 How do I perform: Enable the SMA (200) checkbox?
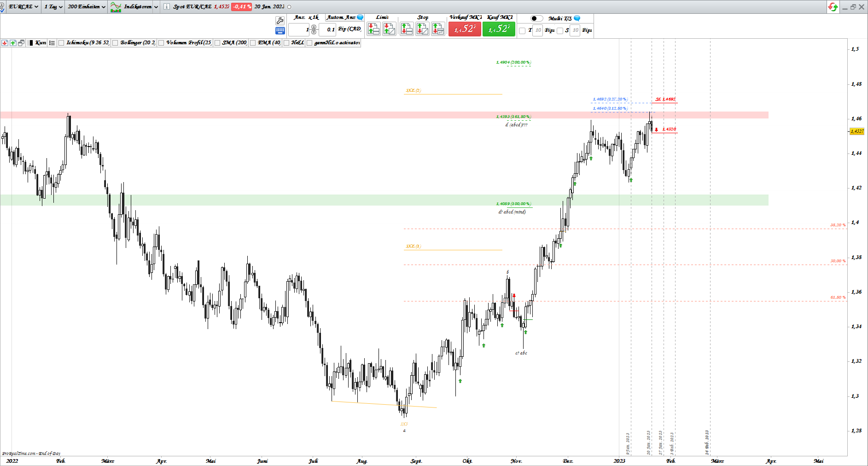[x=217, y=43]
